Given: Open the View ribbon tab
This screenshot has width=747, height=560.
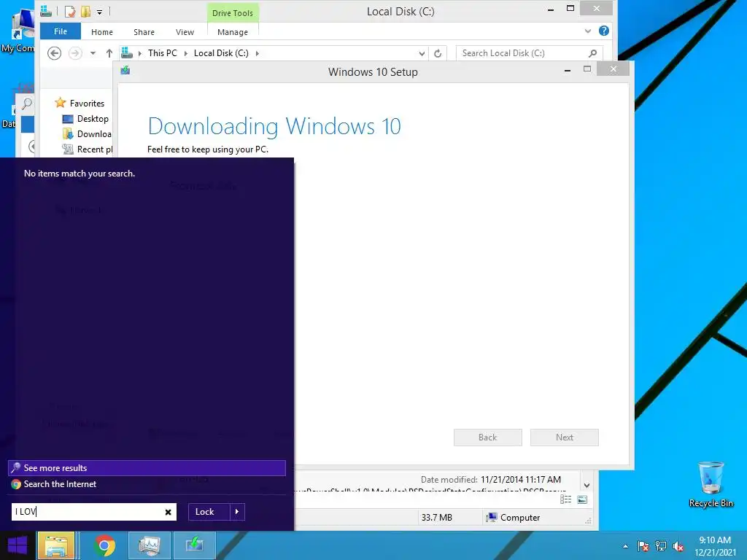Looking at the screenshot, I should [185, 32].
